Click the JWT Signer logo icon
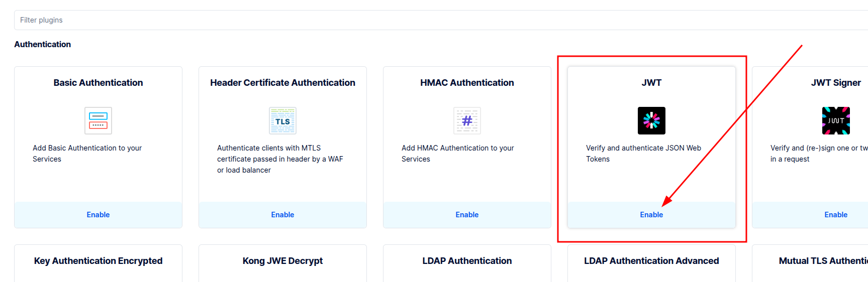 click(836, 120)
